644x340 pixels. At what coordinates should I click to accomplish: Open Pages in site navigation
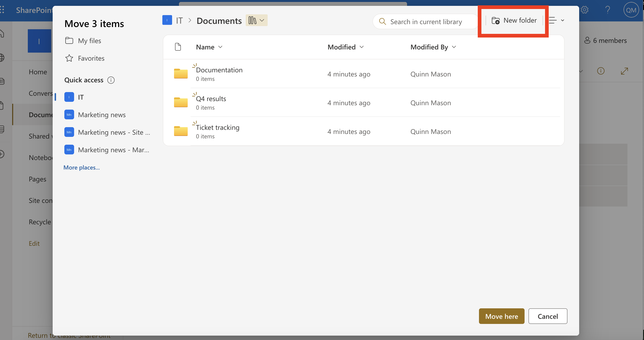coord(38,179)
